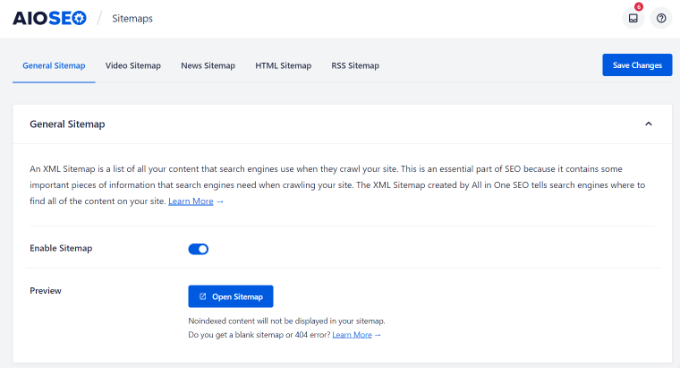Click the Enable Sitemap label
Viewport: 680px width, 368px height.
61,248
